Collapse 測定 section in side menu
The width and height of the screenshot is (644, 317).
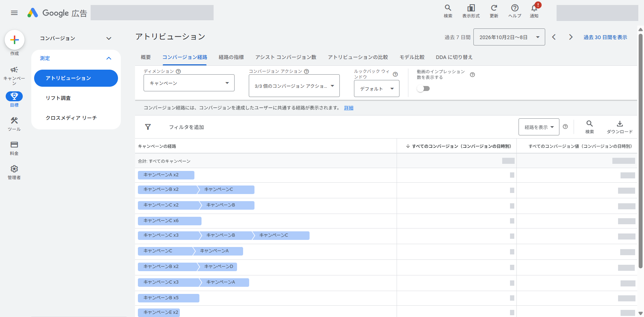[x=76, y=58]
